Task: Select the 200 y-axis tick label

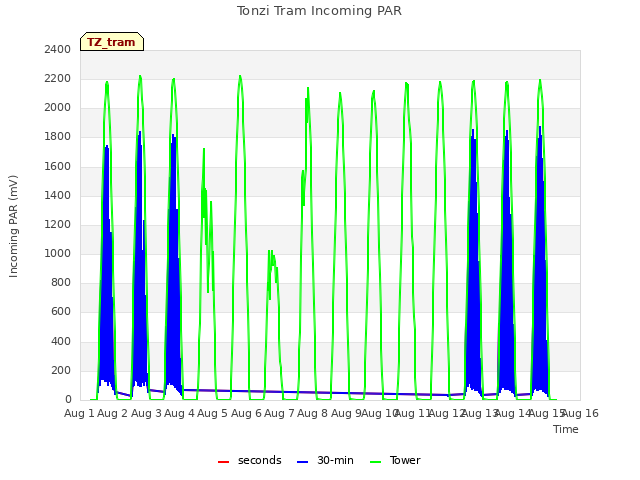Action: coord(61,371)
